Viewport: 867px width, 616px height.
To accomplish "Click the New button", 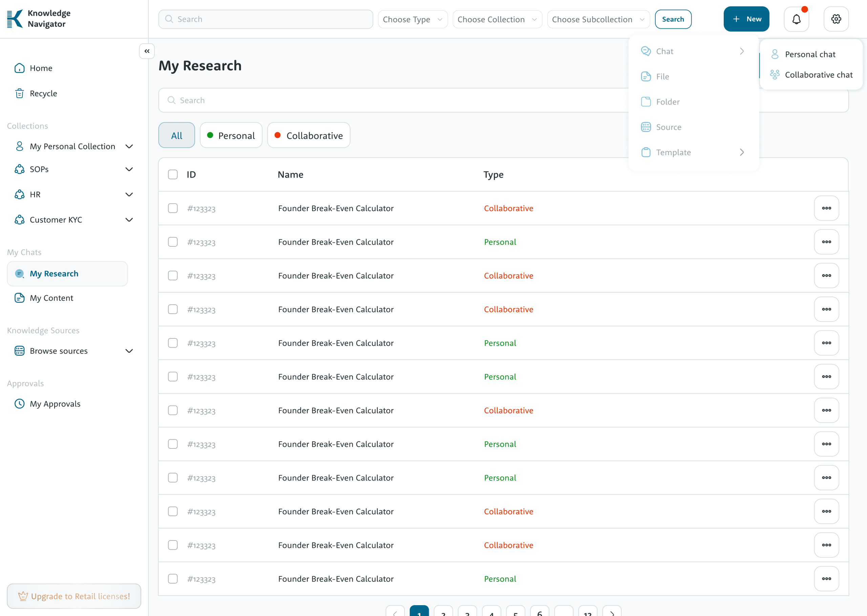I will [746, 19].
